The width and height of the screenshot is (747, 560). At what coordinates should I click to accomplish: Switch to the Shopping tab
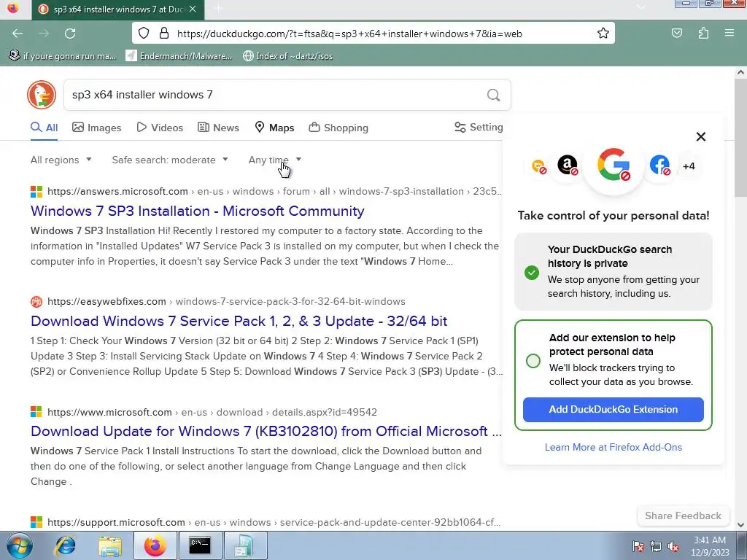click(x=338, y=128)
